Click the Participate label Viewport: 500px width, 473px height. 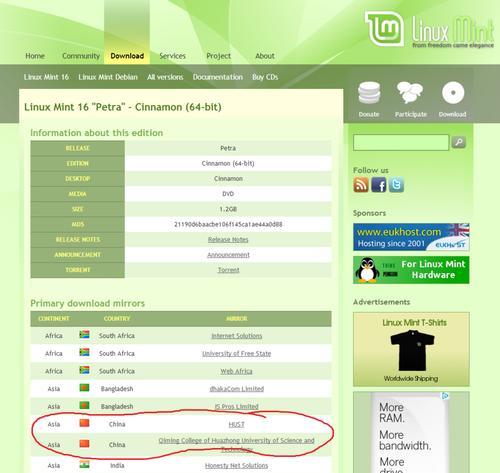(x=411, y=114)
